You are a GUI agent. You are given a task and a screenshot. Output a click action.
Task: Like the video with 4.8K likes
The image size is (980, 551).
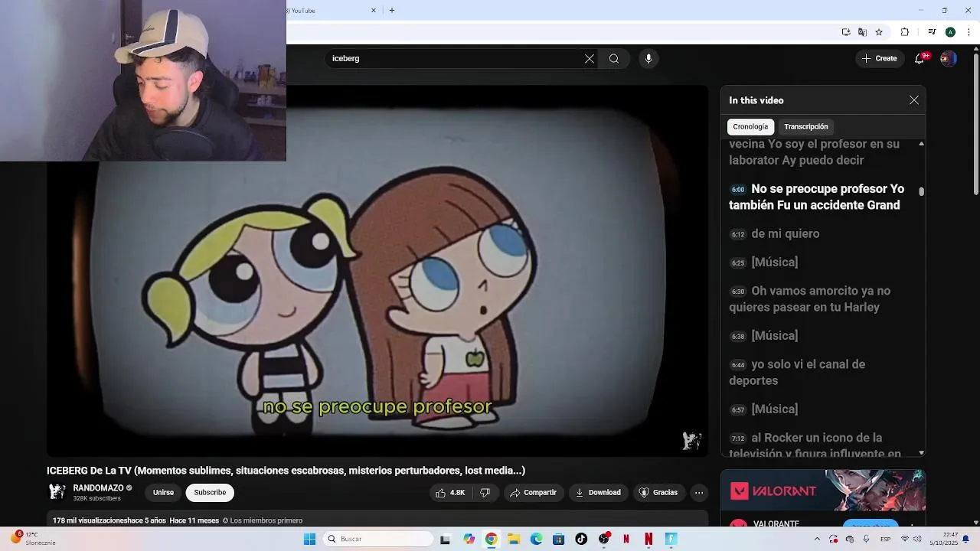tap(450, 493)
